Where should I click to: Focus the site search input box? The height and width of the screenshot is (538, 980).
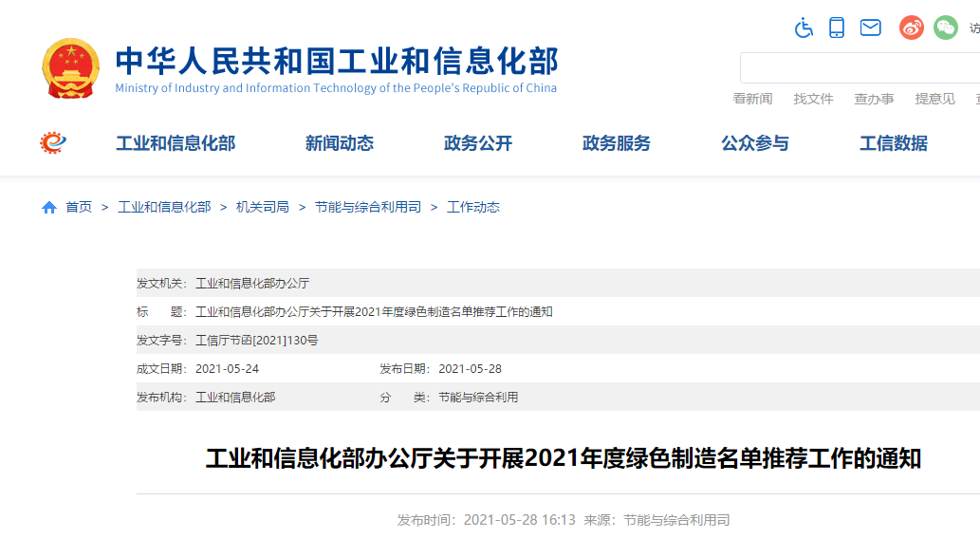click(x=859, y=68)
